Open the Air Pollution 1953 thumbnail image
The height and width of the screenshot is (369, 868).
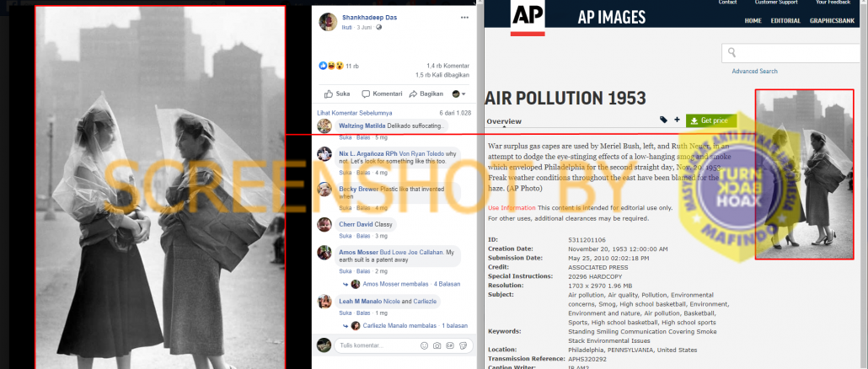click(x=805, y=174)
